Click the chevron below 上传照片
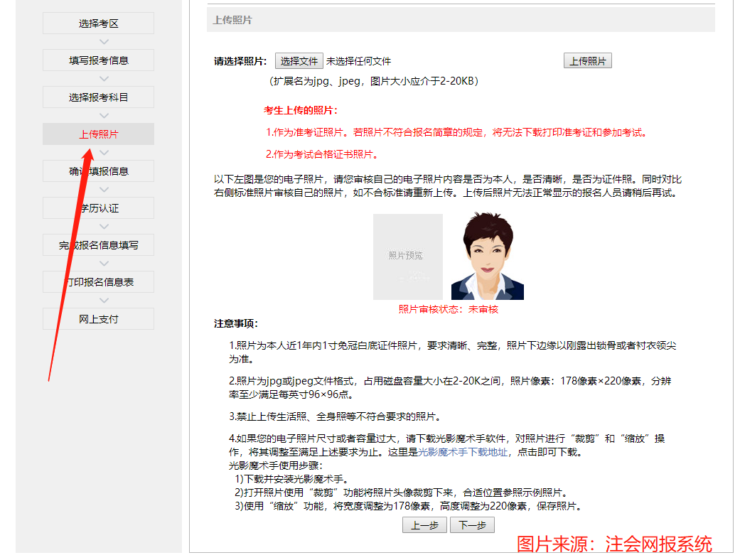740x560 pixels. pos(104,152)
